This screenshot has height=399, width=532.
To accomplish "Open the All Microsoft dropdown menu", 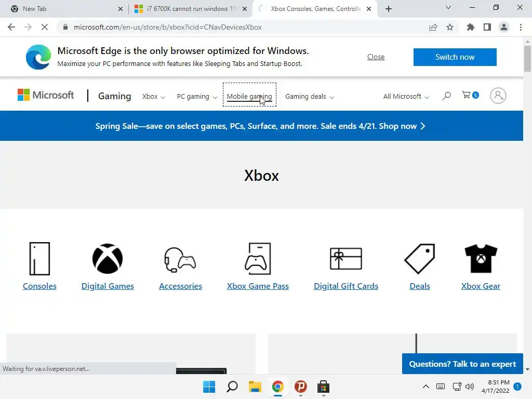I will point(406,96).
